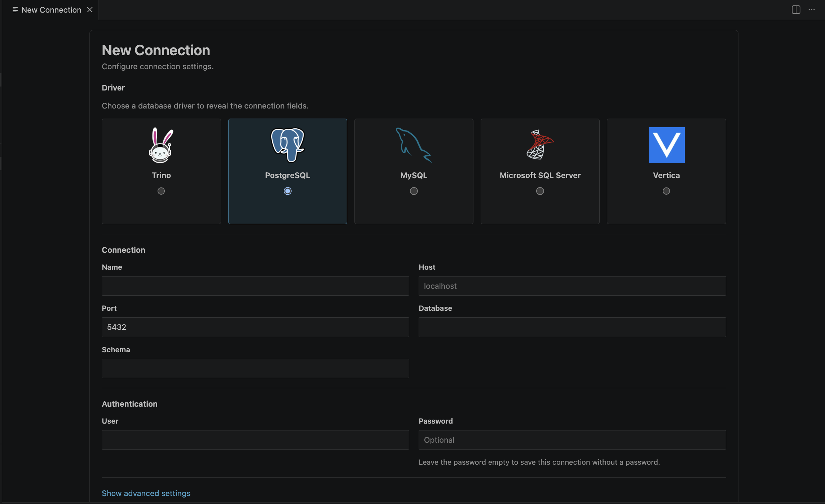Screen dimensions: 825x504
Task: Click the Port field containing 5432
Action: click(x=255, y=327)
